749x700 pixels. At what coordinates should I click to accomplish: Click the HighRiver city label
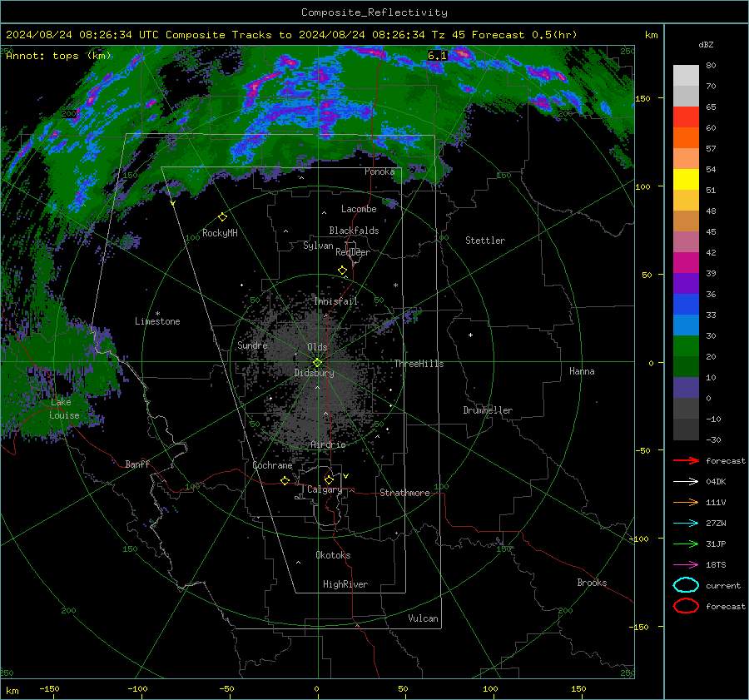pyautogui.click(x=345, y=584)
